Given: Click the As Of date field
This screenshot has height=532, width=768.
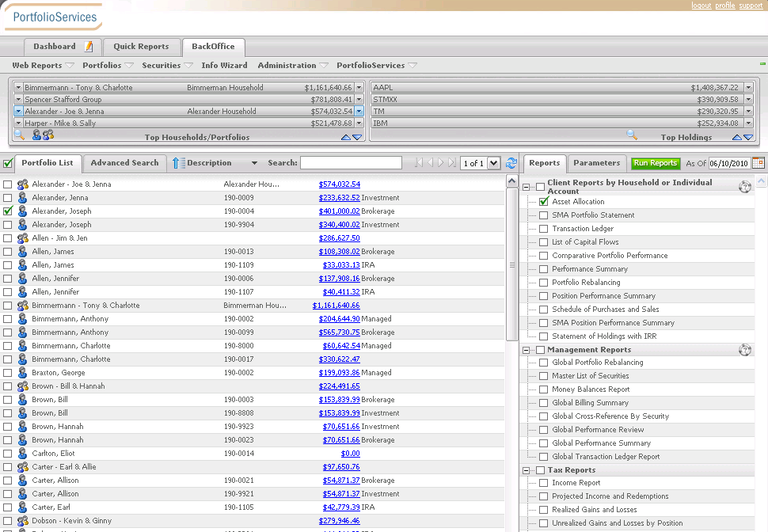Looking at the screenshot, I should point(729,163).
